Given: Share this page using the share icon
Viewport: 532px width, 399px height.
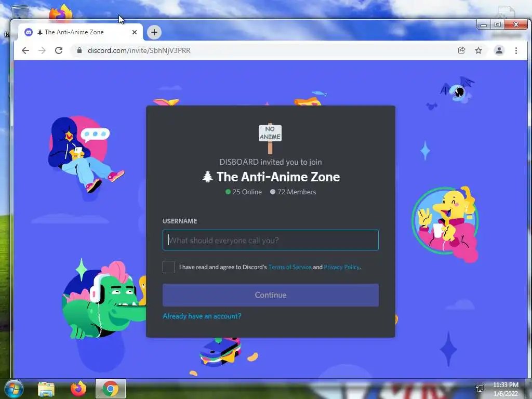Looking at the screenshot, I should (x=461, y=50).
